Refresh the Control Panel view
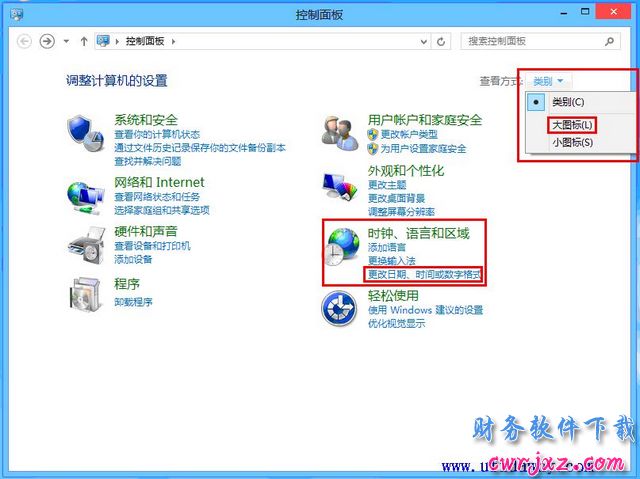 pyautogui.click(x=441, y=41)
